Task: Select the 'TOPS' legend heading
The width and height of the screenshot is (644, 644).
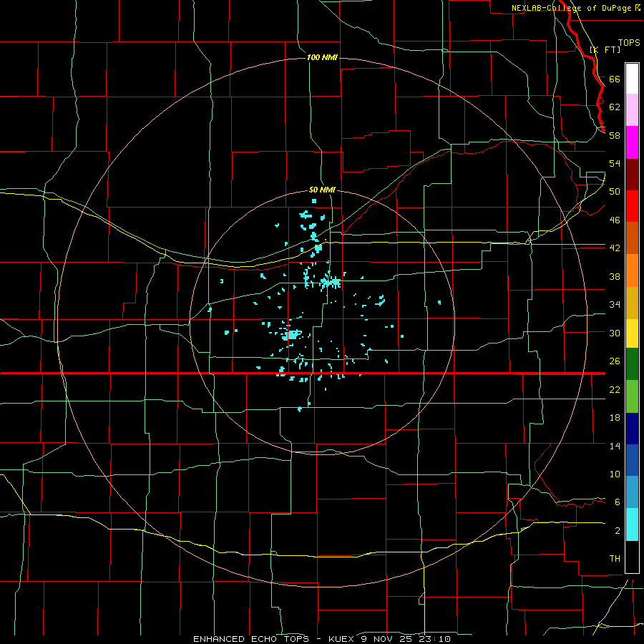Action: point(629,42)
